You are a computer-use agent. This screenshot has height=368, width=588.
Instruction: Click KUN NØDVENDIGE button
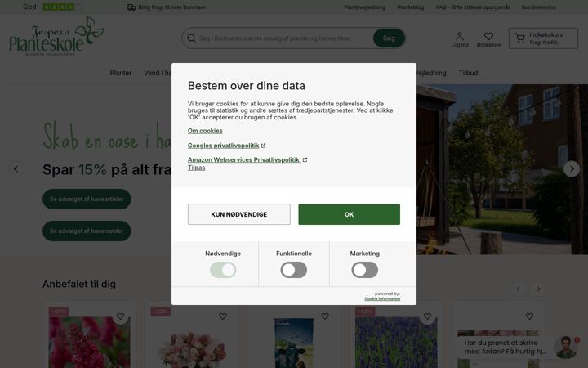point(238,214)
